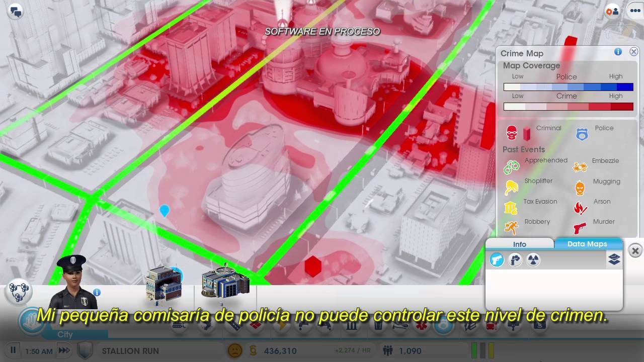Click the unhappy face approval icon
Screen dimensions: 644x362
point(234,350)
